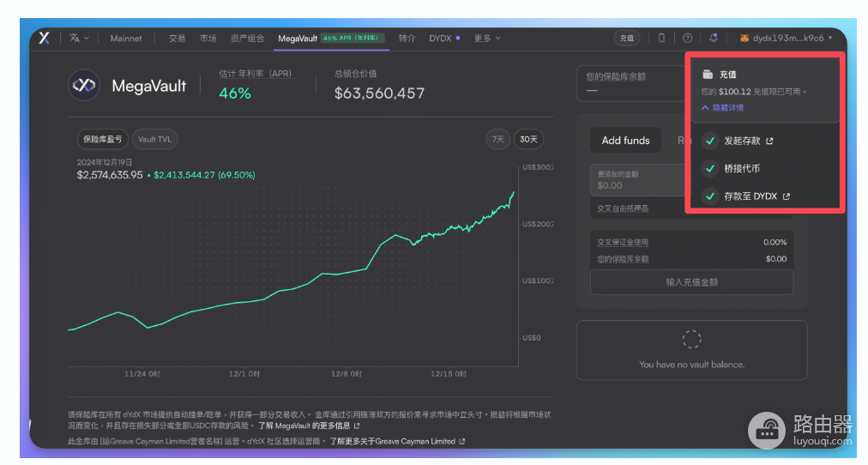Click the dashed circle empty-state icon

pyautogui.click(x=691, y=339)
